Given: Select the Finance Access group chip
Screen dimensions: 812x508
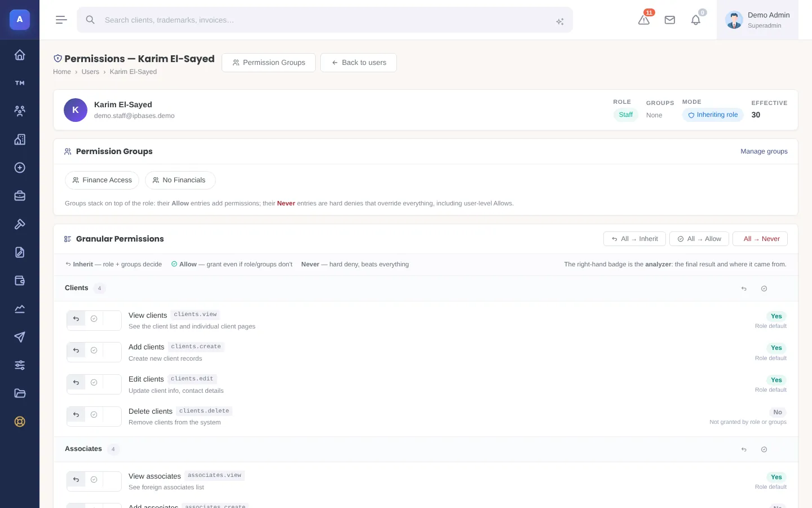Looking at the screenshot, I should [x=102, y=180].
